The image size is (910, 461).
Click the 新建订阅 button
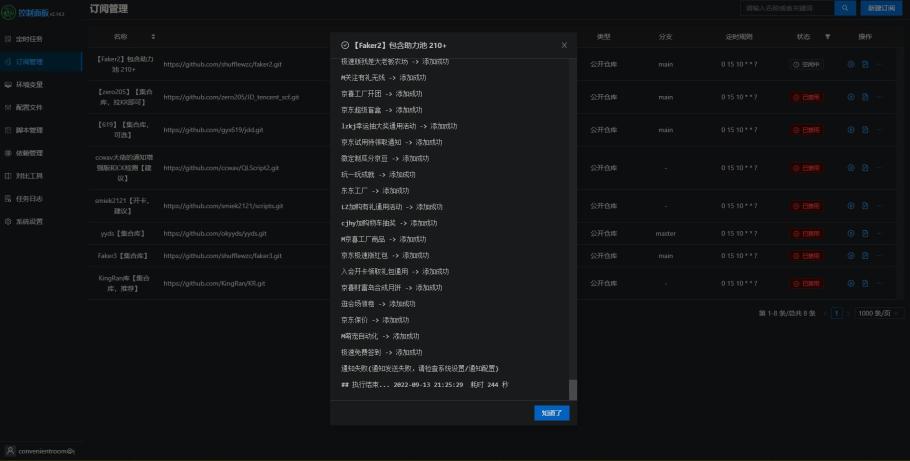881,8
